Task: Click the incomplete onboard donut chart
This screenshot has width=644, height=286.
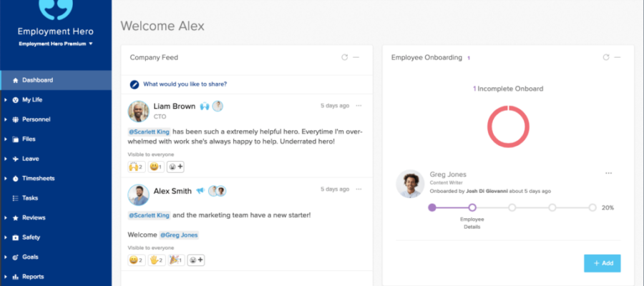Action: click(509, 127)
